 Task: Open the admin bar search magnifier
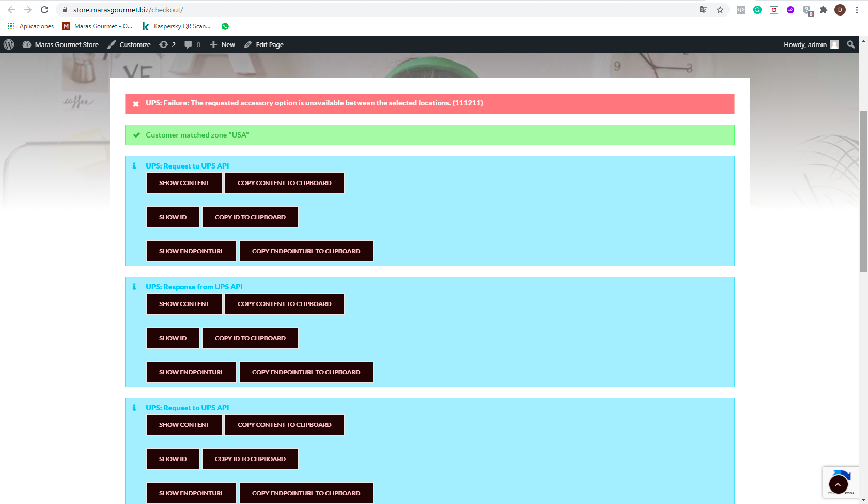851,44
